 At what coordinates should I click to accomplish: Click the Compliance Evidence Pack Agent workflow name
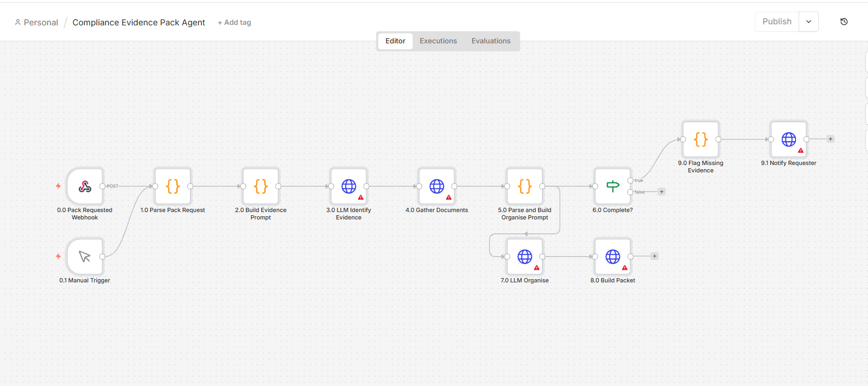coord(139,22)
